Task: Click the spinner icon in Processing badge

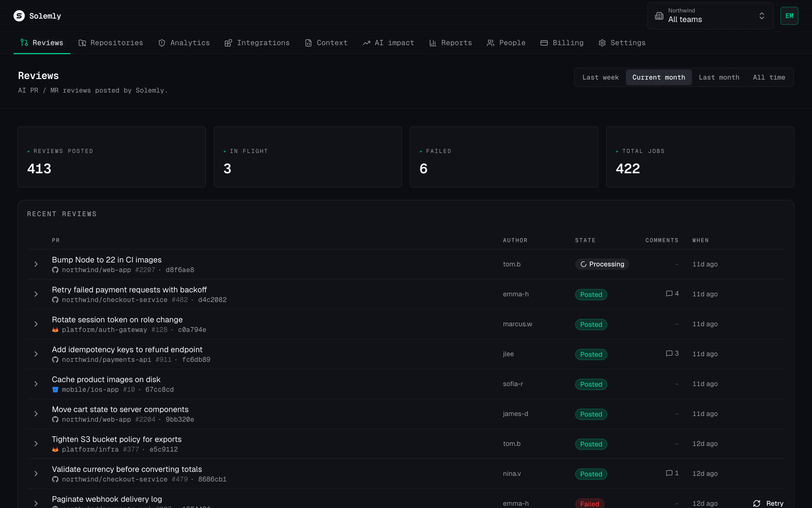Action: 584,264
